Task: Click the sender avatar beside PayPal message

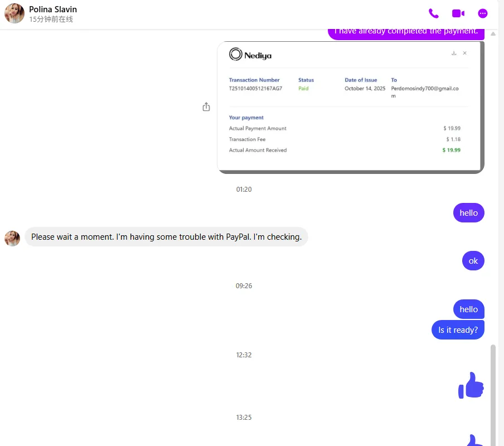Action: tap(12, 239)
